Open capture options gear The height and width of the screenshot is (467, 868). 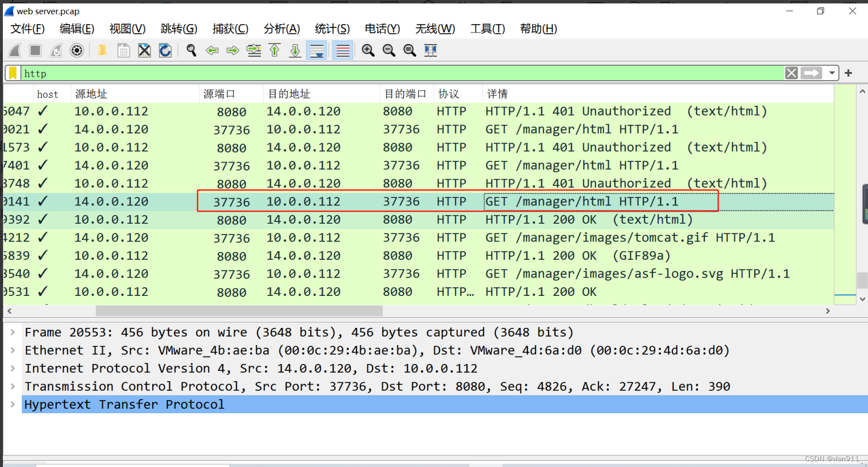(77, 50)
